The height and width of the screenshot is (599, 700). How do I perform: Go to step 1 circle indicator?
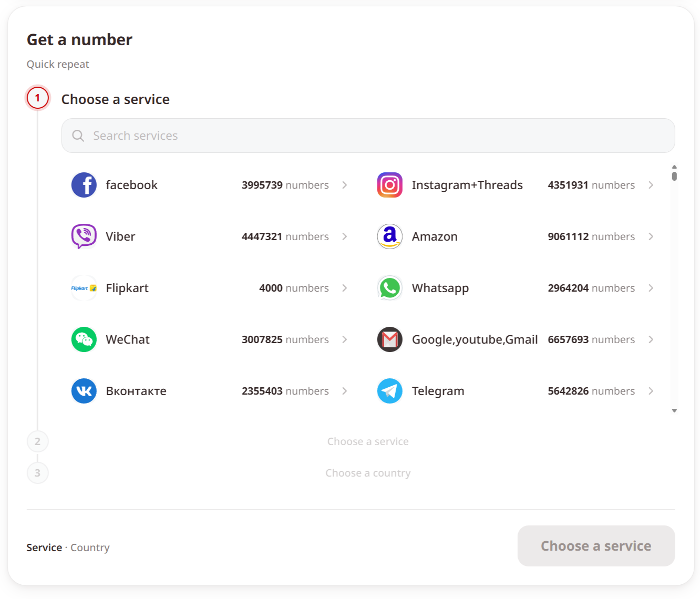pyautogui.click(x=38, y=98)
